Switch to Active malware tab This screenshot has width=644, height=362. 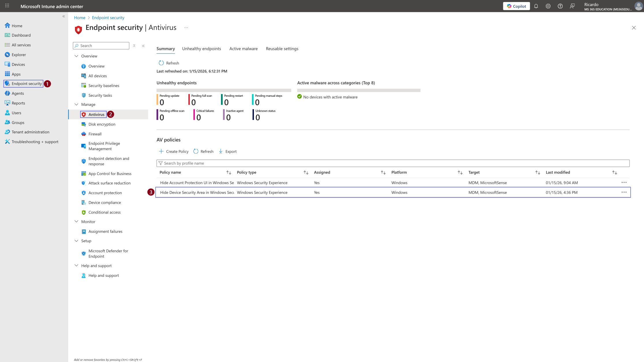tap(244, 48)
